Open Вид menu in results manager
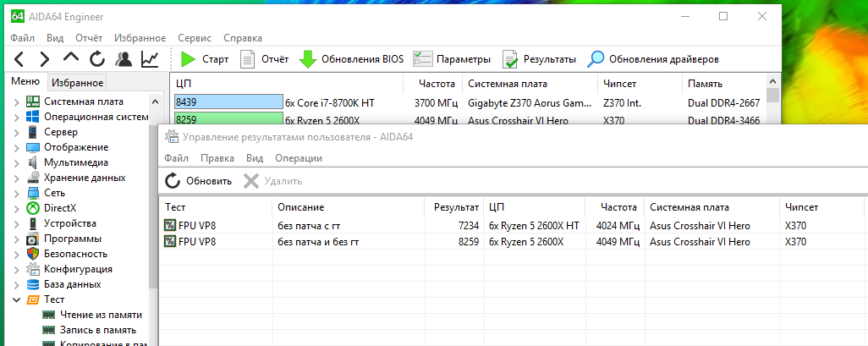Image resolution: width=868 pixels, height=346 pixels. tap(255, 158)
